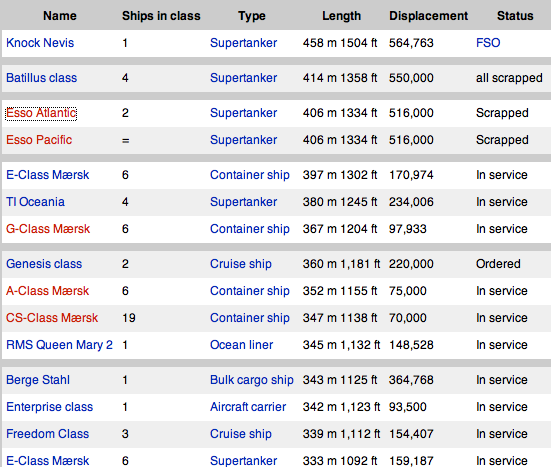551x467 pixels.
Task: Click the Berge Stahl link
Action: coord(38,380)
